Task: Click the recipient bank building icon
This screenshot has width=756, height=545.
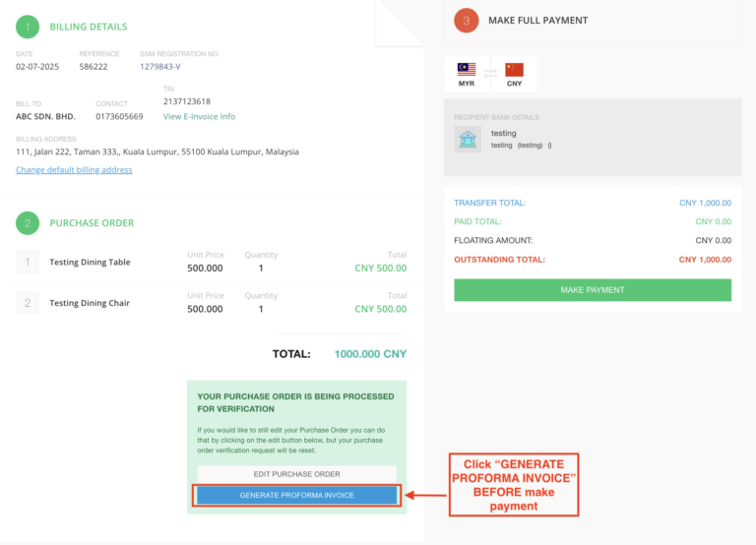Action: [x=468, y=140]
